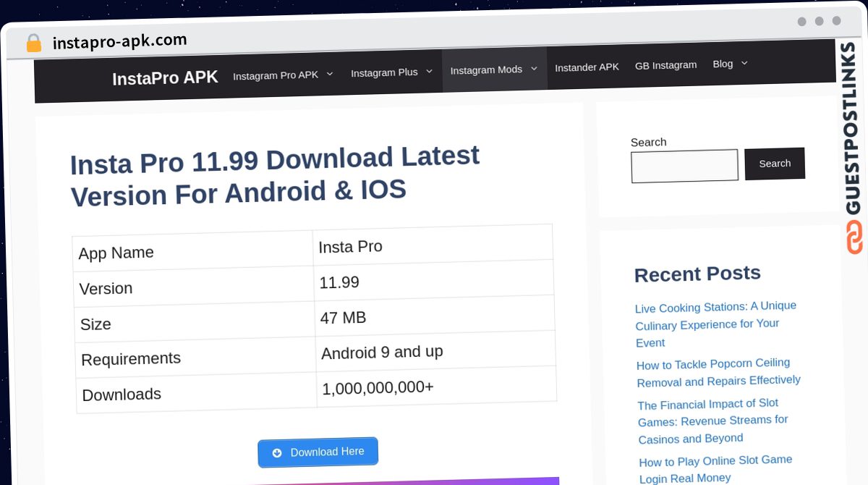Image resolution: width=868 pixels, height=485 pixels.
Task: Open the Financial Impact of Slot Games post
Action: (x=712, y=421)
